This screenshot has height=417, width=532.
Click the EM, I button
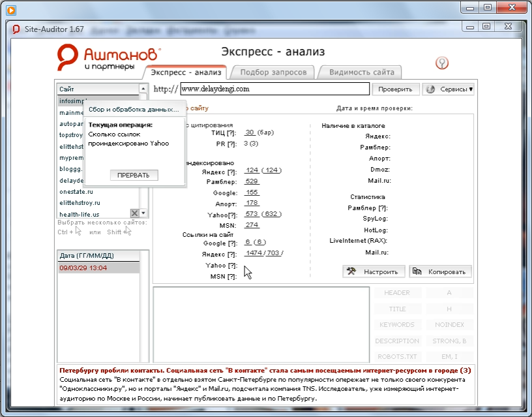pos(449,356)
